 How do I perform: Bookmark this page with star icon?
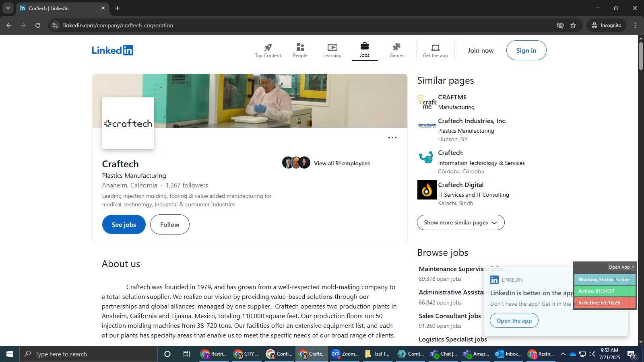(573, 25)
